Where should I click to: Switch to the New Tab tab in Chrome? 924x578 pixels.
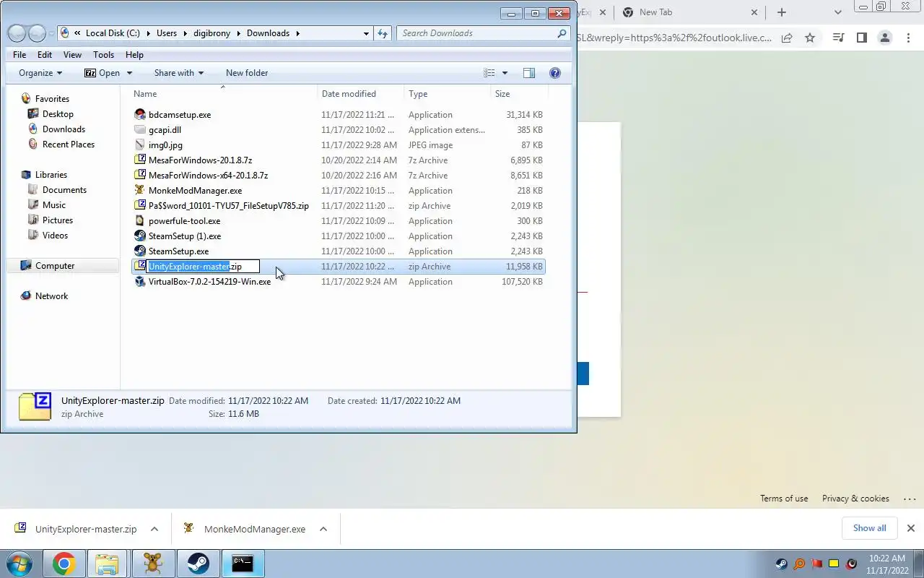coord(689,12)
